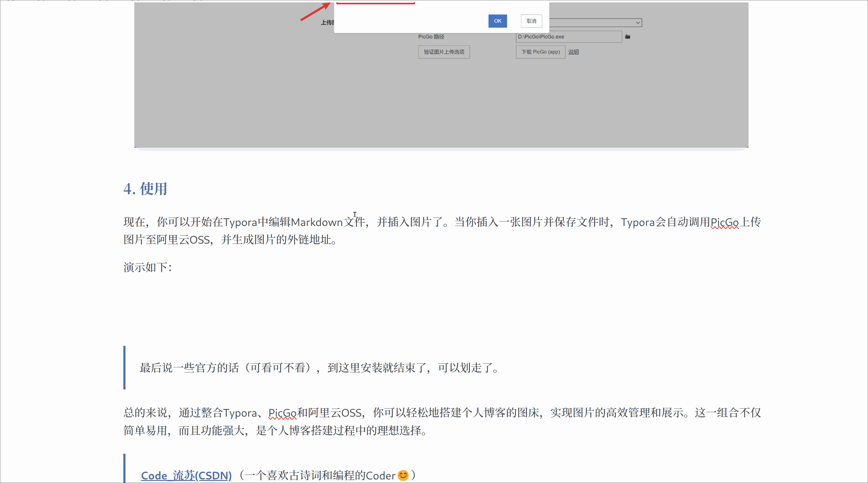Open the folder browse icon beside PicGo path

coord(628,36)
